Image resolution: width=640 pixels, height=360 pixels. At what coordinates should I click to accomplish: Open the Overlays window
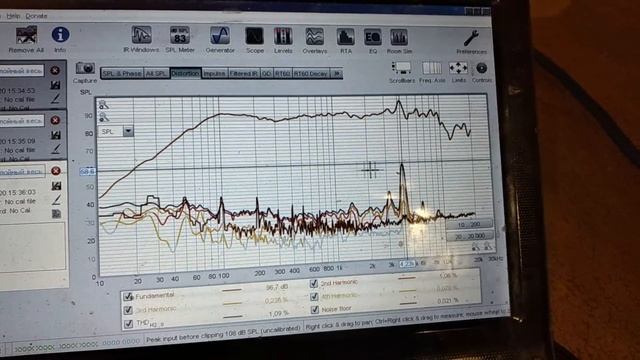315,37
